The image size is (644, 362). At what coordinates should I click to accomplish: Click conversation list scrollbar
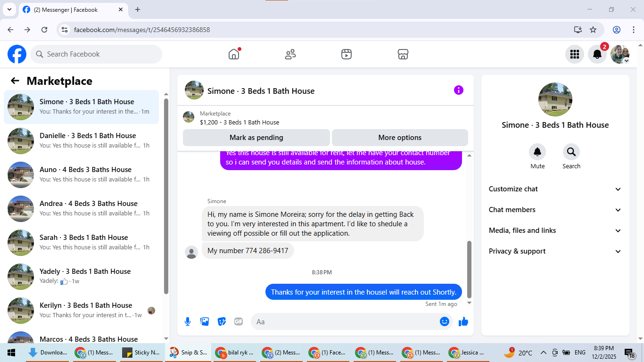tap(166, 196)
